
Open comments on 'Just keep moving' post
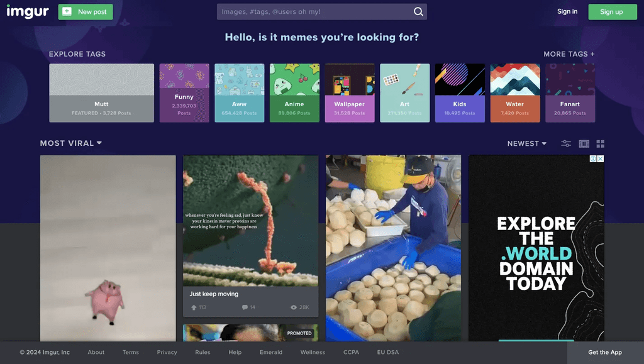coord(244,307)
